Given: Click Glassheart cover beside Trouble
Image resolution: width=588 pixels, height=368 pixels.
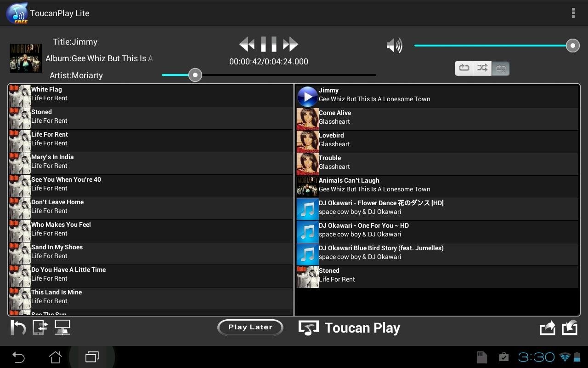Looking at the screenshot, I should pyautogui.click(x=307, y=164).
